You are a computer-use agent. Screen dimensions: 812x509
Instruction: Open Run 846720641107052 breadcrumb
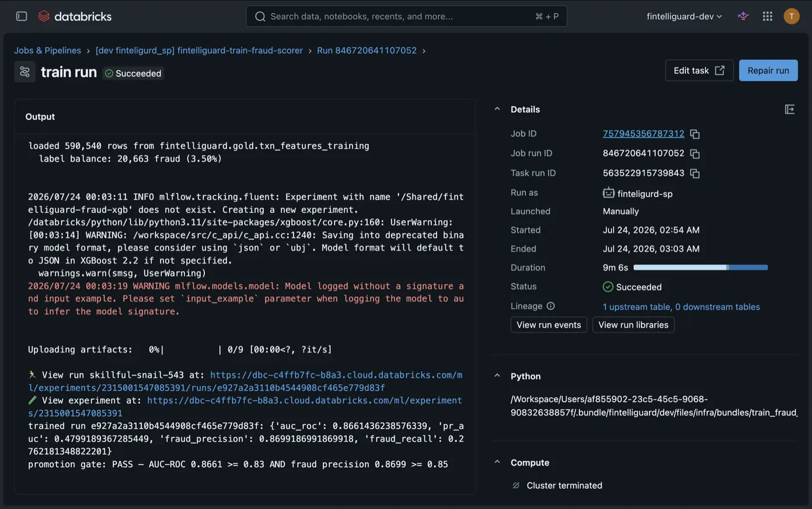[x=367, y=50]
